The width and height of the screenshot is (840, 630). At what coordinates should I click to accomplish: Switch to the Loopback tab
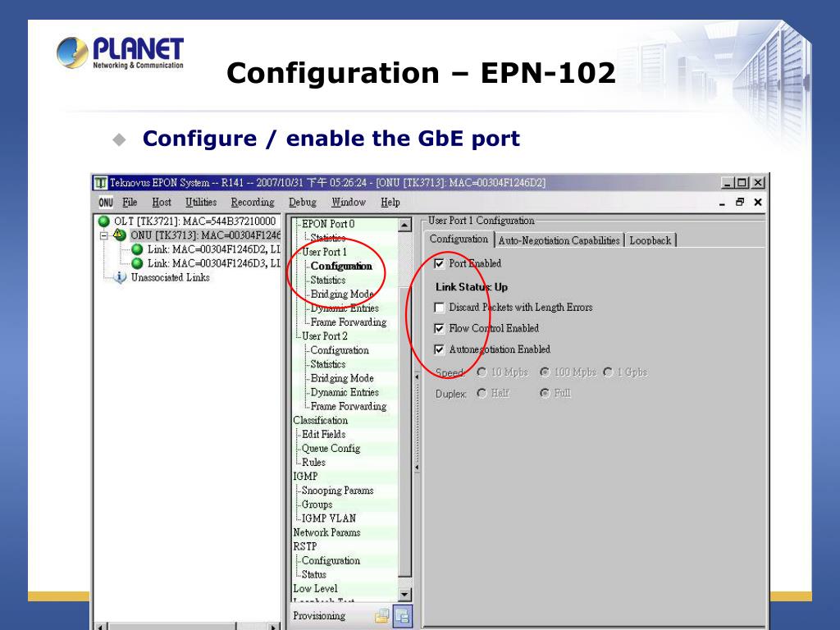651,240
